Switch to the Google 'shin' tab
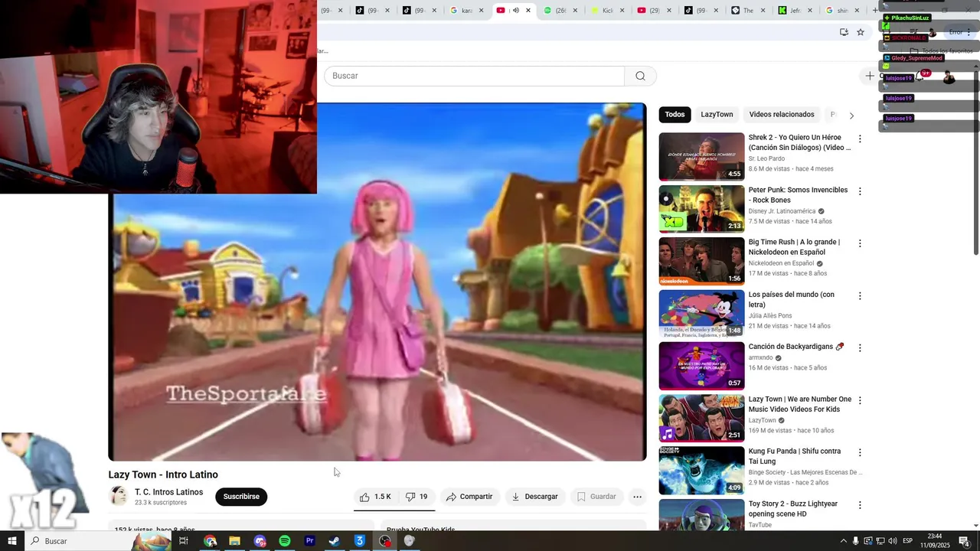980x551 pixels. click(x=841, y=11)
